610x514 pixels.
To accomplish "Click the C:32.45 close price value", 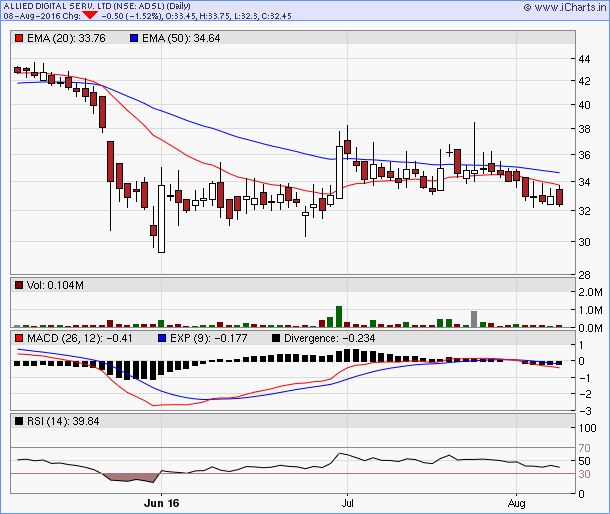I will click(276, 16).
